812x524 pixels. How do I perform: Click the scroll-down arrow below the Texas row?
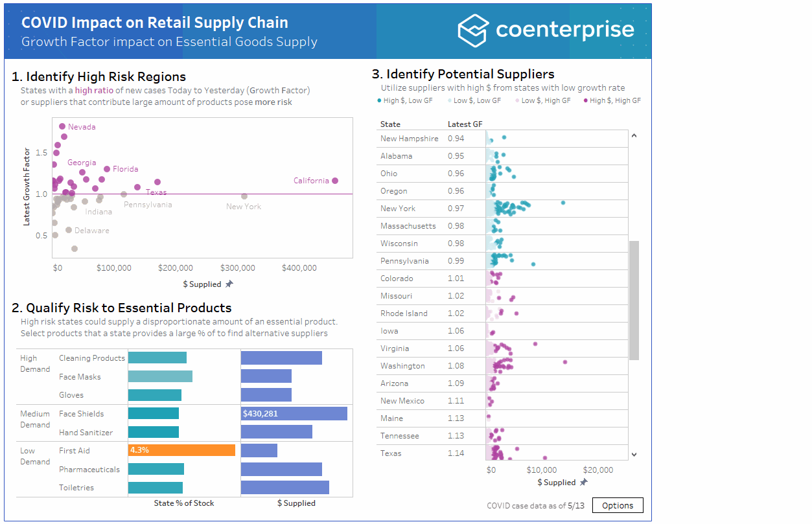[x=634, y=455]
